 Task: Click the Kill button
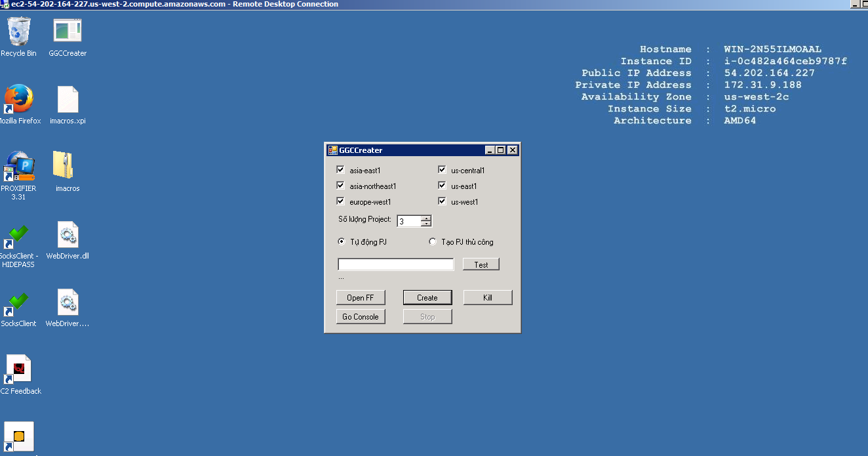coord(488,297)
